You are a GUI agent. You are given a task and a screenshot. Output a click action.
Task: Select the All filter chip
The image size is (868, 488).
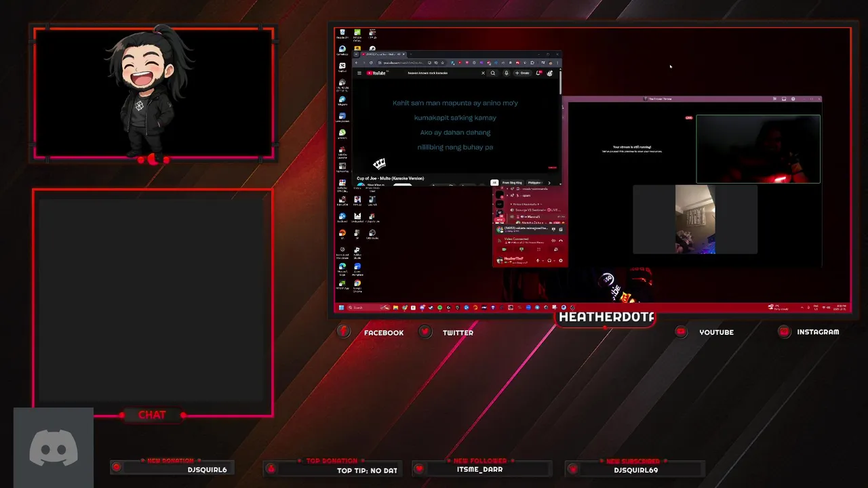[494, 182]
